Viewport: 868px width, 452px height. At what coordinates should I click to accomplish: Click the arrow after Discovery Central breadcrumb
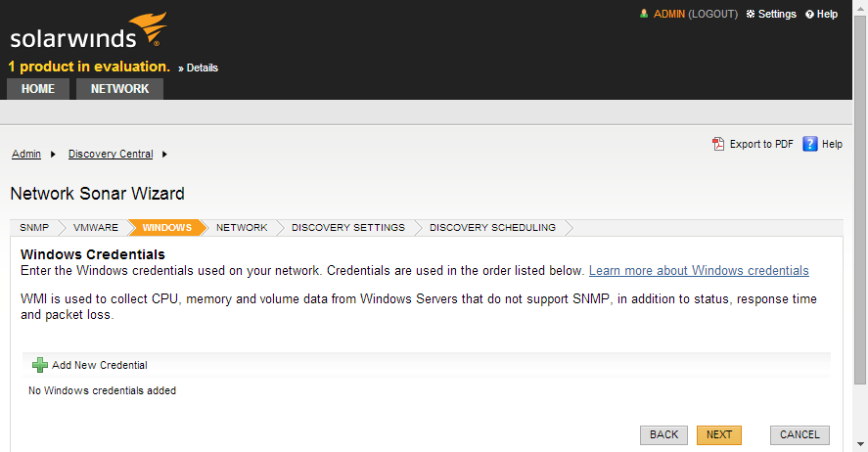coord(164,155)
